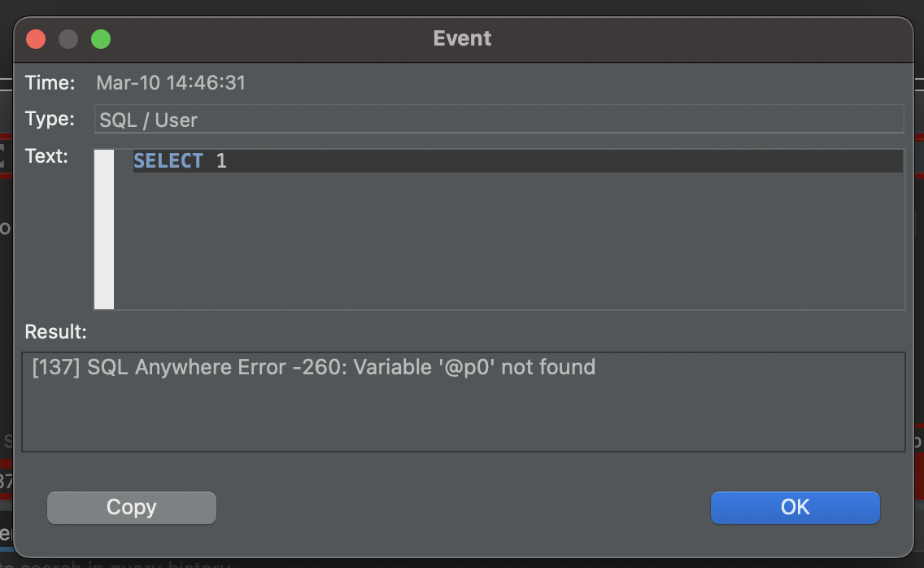Click the red close traffic light
Image resolution: width=924 pixels, height=568 pixels.
tap(35, 38)
